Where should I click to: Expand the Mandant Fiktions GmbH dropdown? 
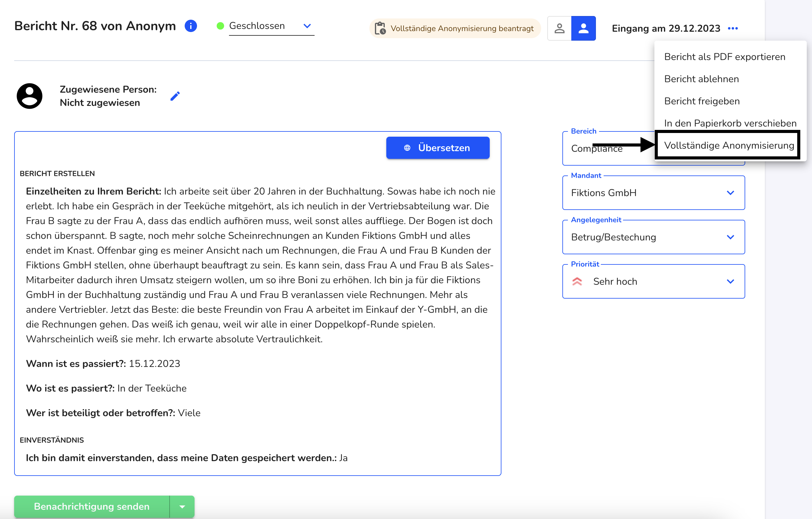tap(654, 193)
